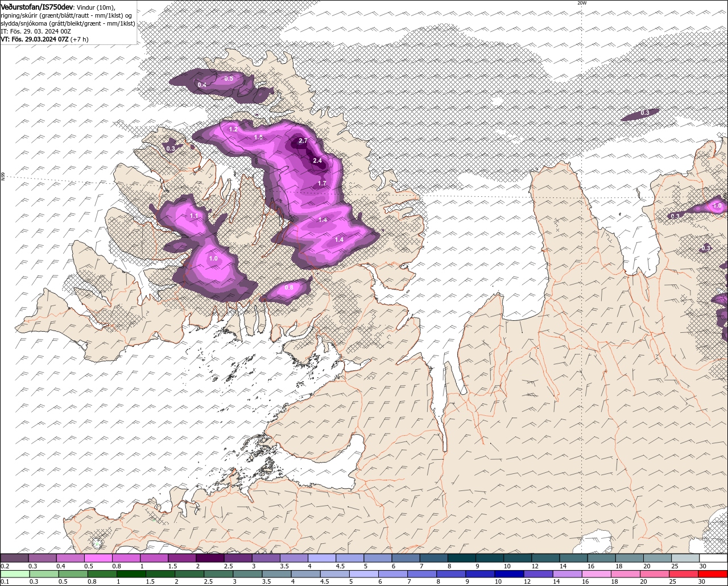Viewport: 728px width, 586px height.
Task: Click the 2.7 snowfall peak value
Action: click(303, 141)
